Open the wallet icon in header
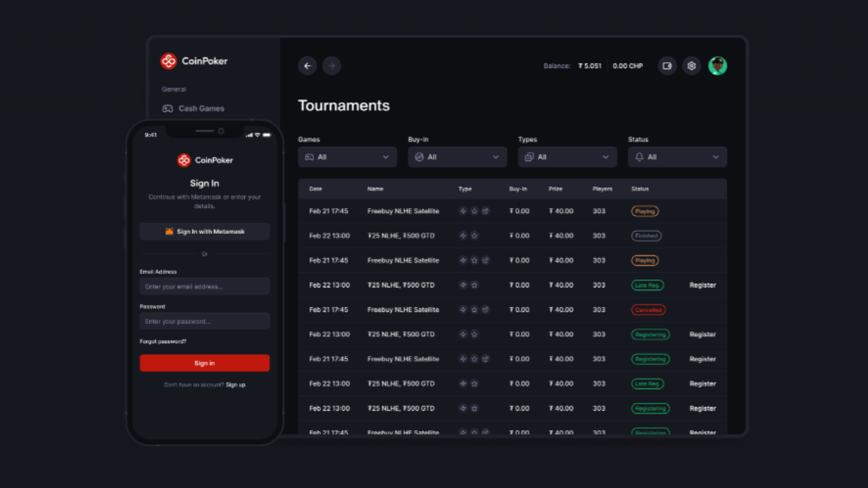The width and height of the screenshot is (868, 488). pos(667,66)
